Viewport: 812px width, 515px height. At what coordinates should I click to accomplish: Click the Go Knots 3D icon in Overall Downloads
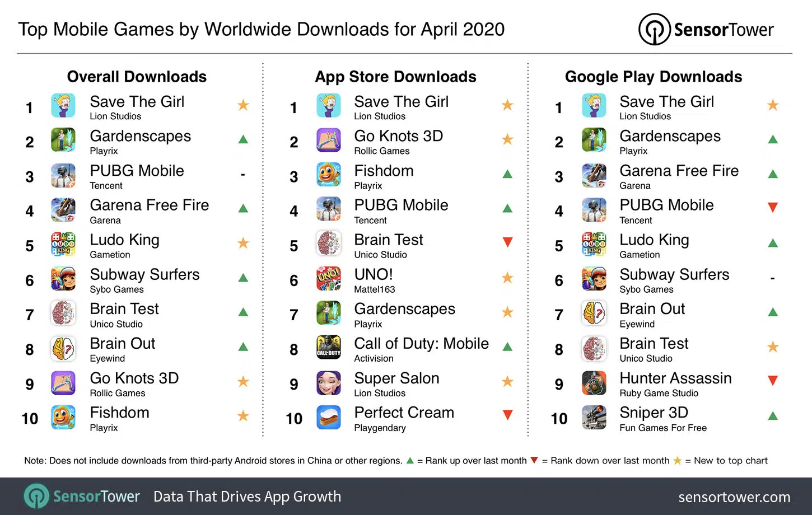click(x=63, y=383)
